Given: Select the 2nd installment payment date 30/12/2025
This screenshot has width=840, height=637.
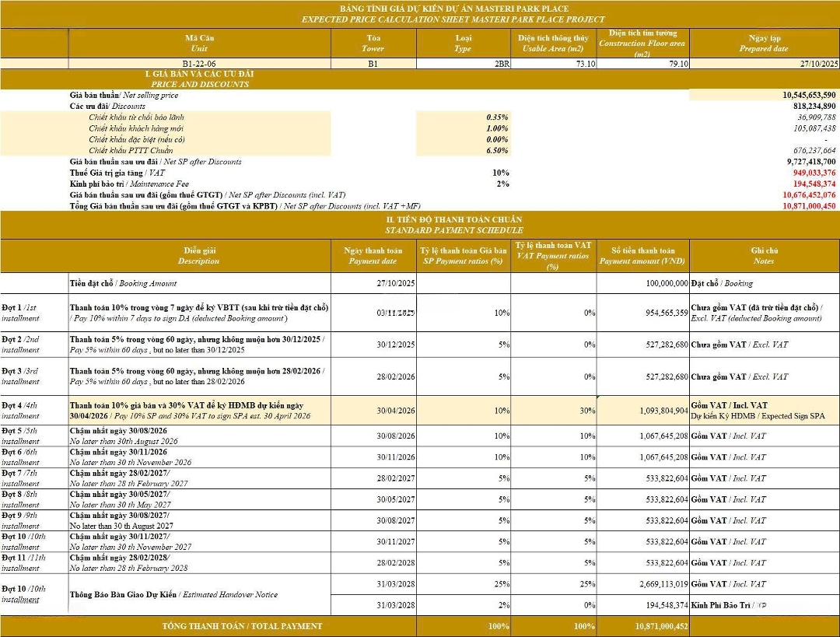Looking at the screenshot, I should click(x=395, y=345).
